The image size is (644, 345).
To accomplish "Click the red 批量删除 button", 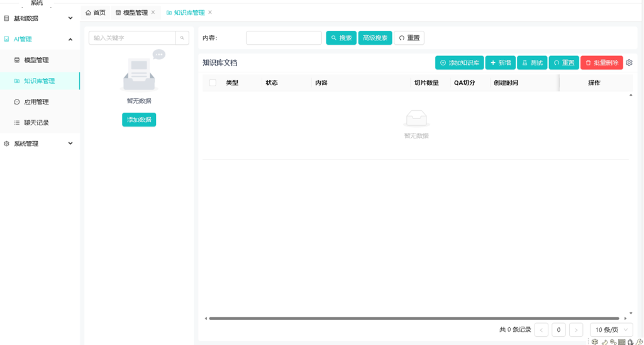I will [x=602, y=63].
